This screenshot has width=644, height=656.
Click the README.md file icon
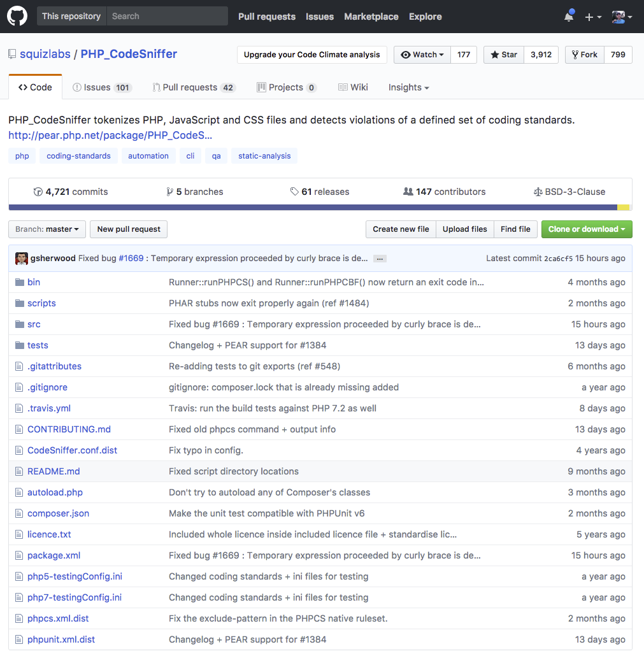[x=19, y=471]
